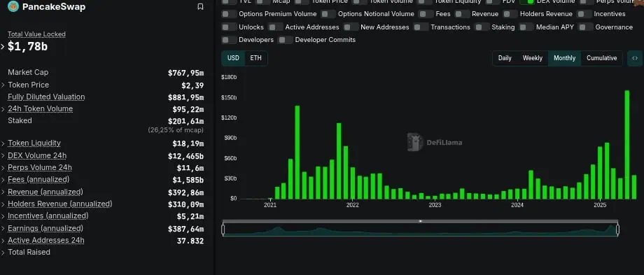The height and width of the screenshot is (275, 644).
Task: Switch chart grouping to Daily
Action: click(x=505, y=58)
